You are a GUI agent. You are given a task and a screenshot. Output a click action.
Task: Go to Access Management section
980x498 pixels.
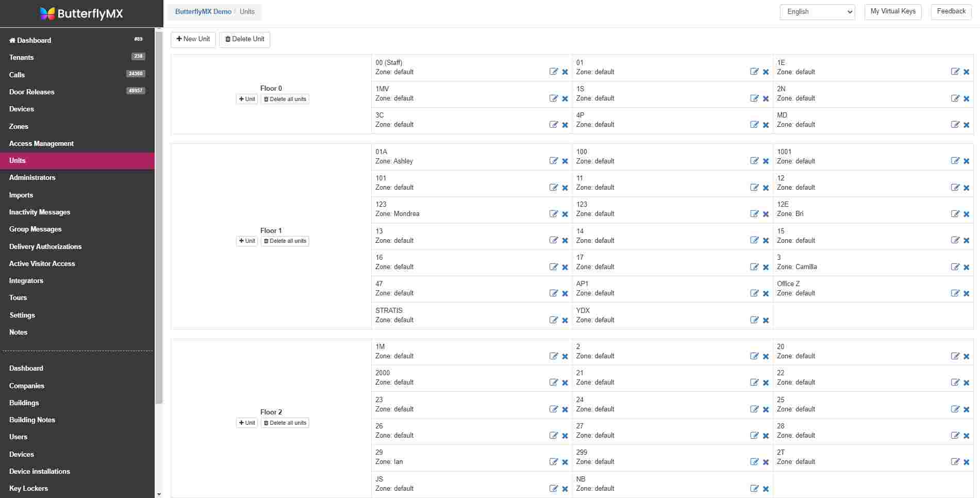(41, 143)
